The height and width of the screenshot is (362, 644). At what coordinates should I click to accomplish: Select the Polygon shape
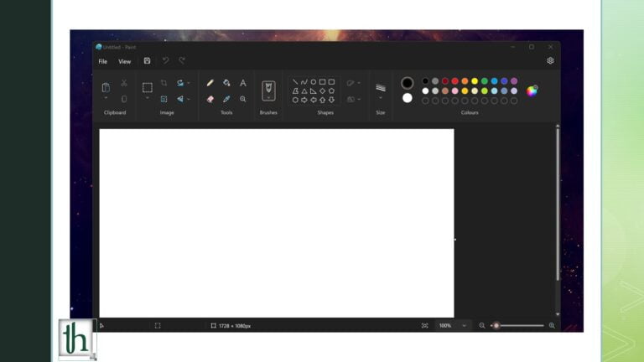pos(295,90)
